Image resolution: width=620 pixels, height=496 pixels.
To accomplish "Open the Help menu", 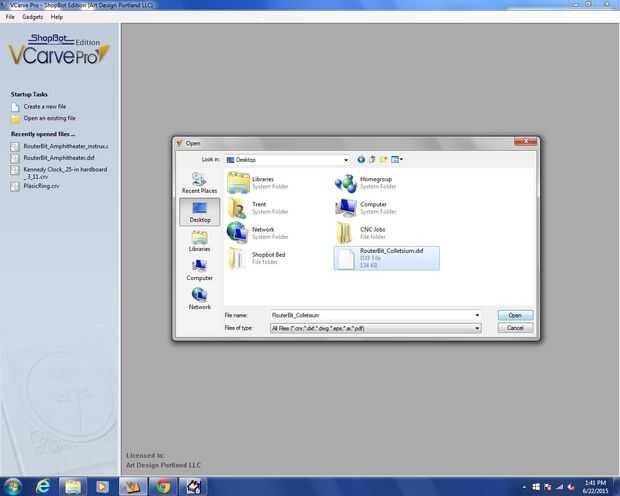I will [x=57, y=17].
